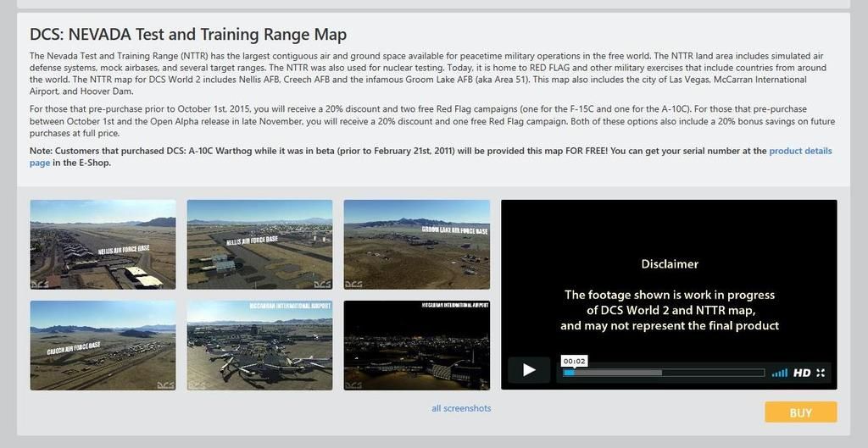View nighttime McCarran International Airport screenshot
868x448 pixels.
coord(416,346)
